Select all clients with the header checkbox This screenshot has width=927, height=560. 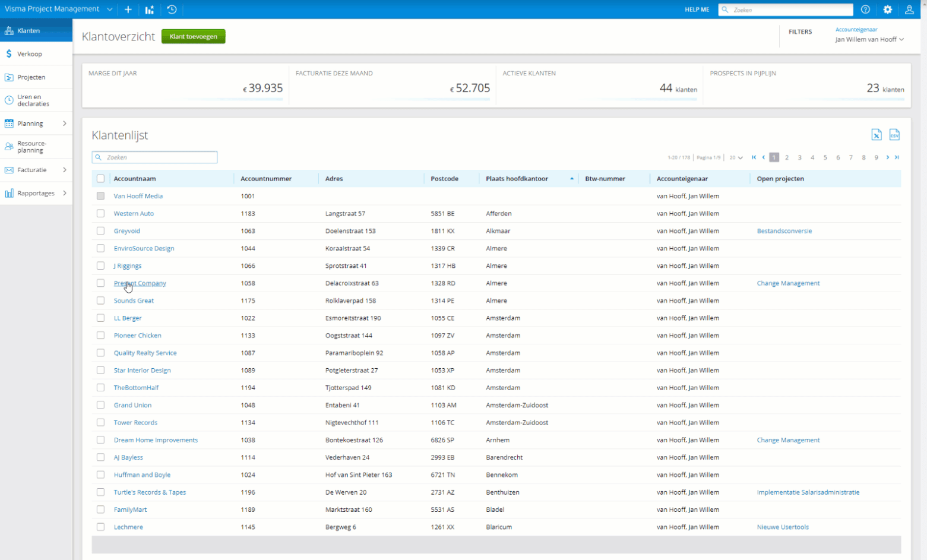coord(100,178)
